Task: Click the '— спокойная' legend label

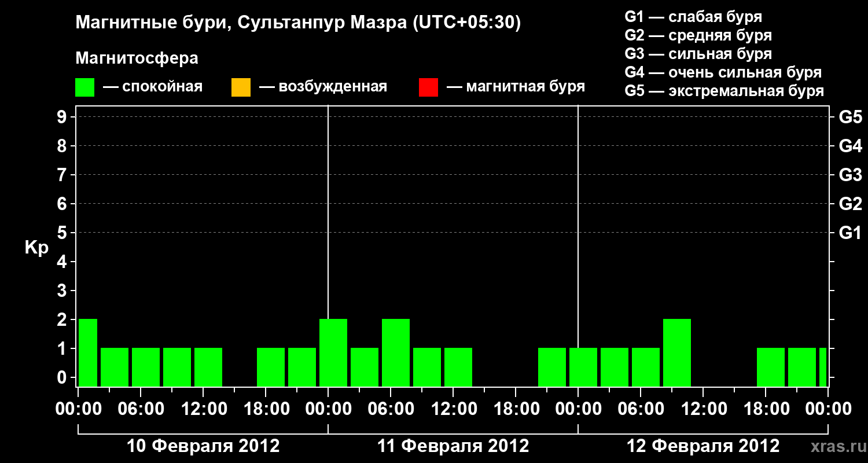Action: [153, 87]
